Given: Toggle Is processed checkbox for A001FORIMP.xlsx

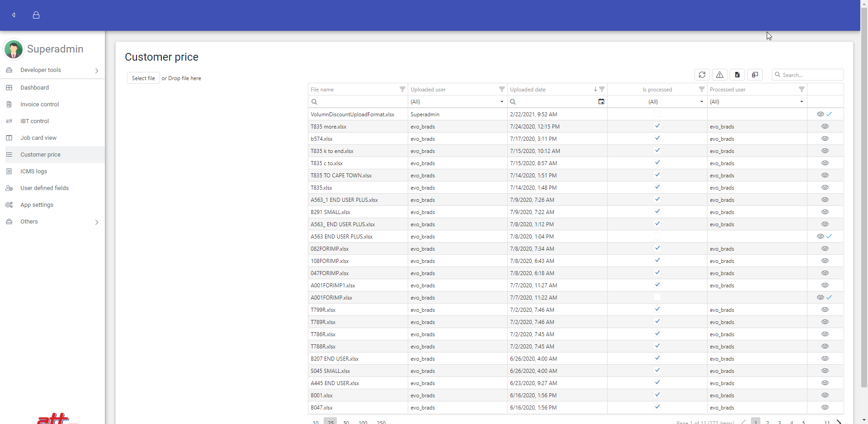Looking at the screenshot, I should pos(657,297).
